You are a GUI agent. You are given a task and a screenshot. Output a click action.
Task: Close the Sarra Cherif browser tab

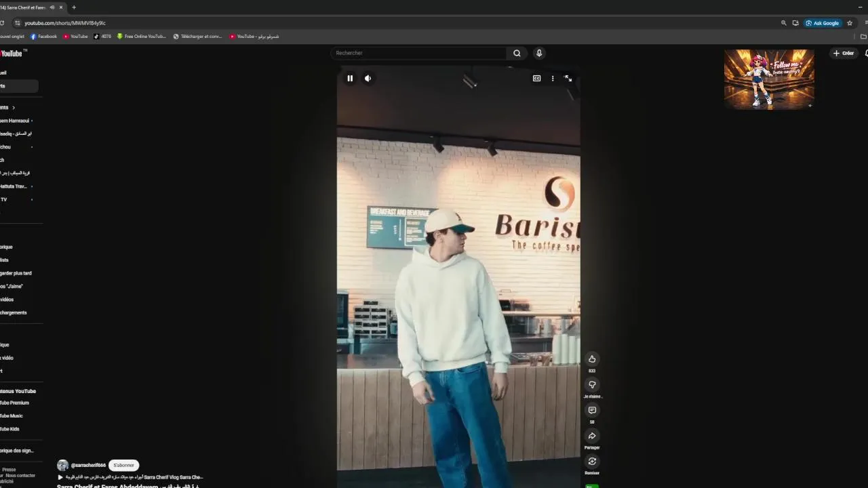point(61,7)
